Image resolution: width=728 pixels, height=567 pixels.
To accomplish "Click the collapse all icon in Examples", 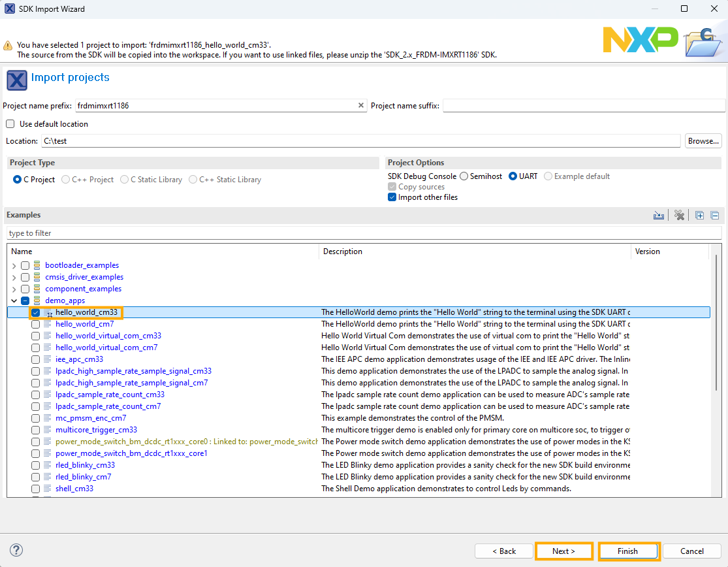I will coord(715,216).
